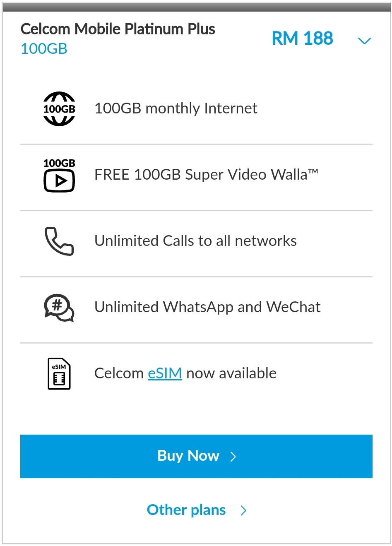Click the chevron beside Other plans

[x=243, y=510]
